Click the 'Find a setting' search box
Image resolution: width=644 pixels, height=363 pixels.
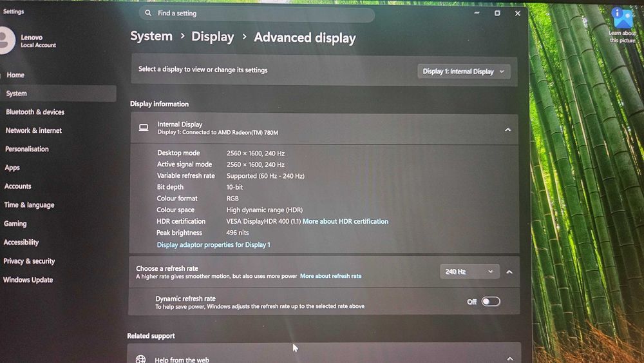(257, 14)
